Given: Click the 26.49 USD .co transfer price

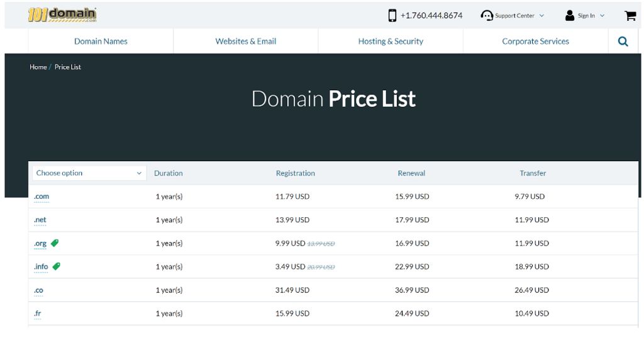Looking at the screenshot, I should tap(532, 290).
